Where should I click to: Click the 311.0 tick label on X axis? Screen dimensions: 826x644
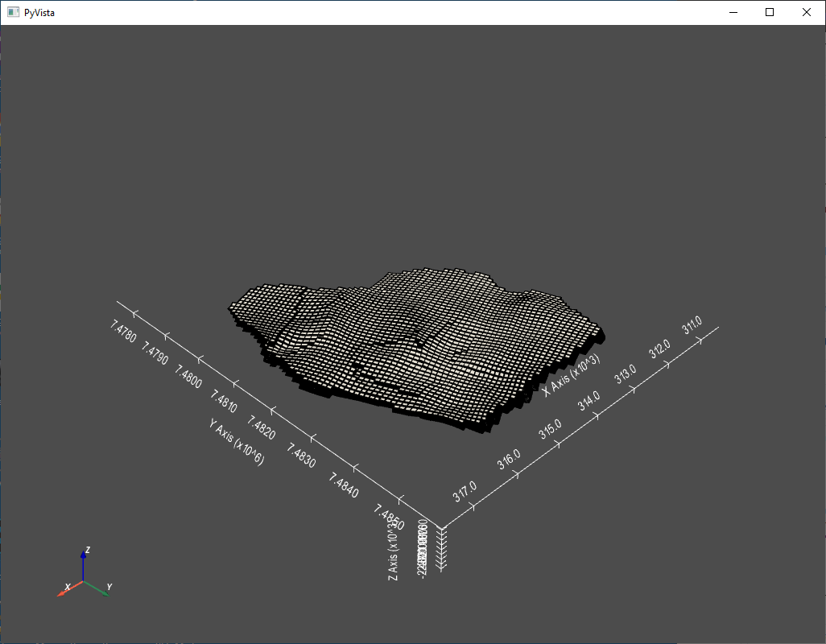pyautogui.click(x=691, y=323)
